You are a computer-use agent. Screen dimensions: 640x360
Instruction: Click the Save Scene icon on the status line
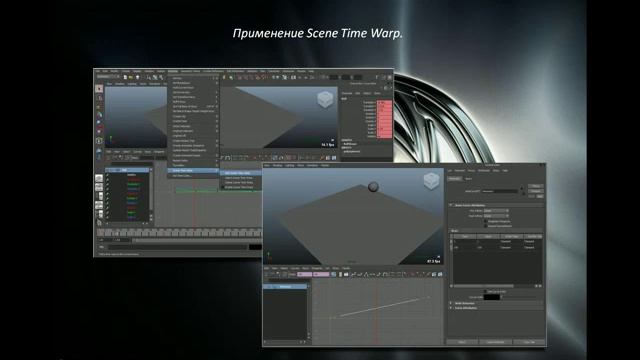click(x=138, y=78)
